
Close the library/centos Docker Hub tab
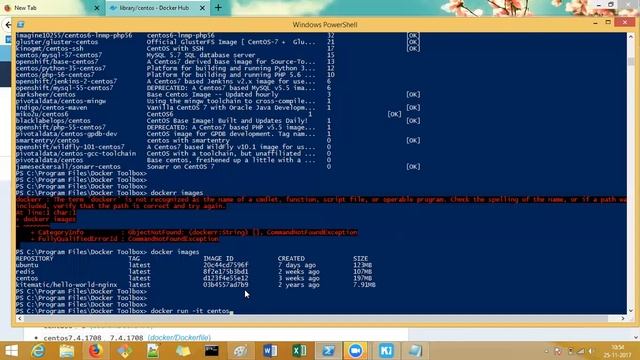point(202,8)
